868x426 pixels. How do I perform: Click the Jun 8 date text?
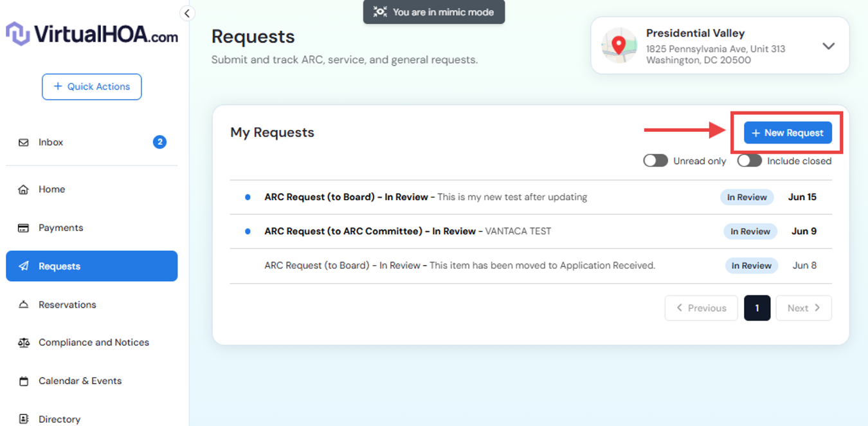click(805, 266)
